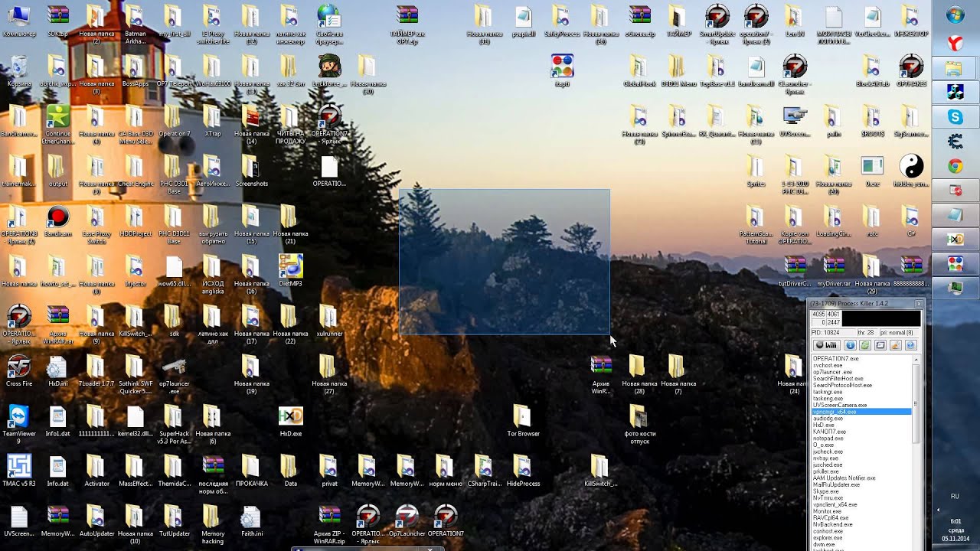Click the RU language indicator
980x551 pixels.
pos(955,496)
